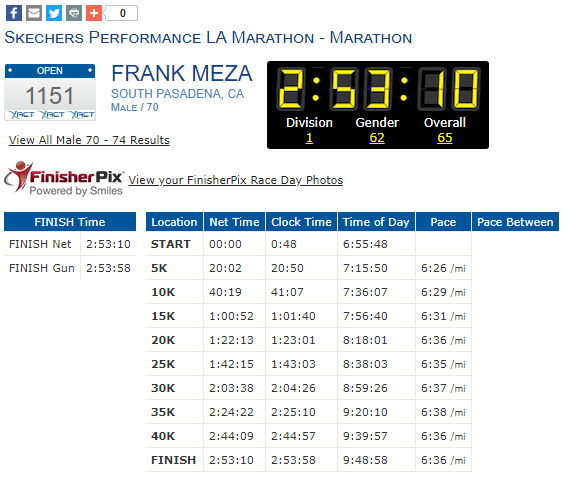Click the FinisherPix logo

(64, 179)
